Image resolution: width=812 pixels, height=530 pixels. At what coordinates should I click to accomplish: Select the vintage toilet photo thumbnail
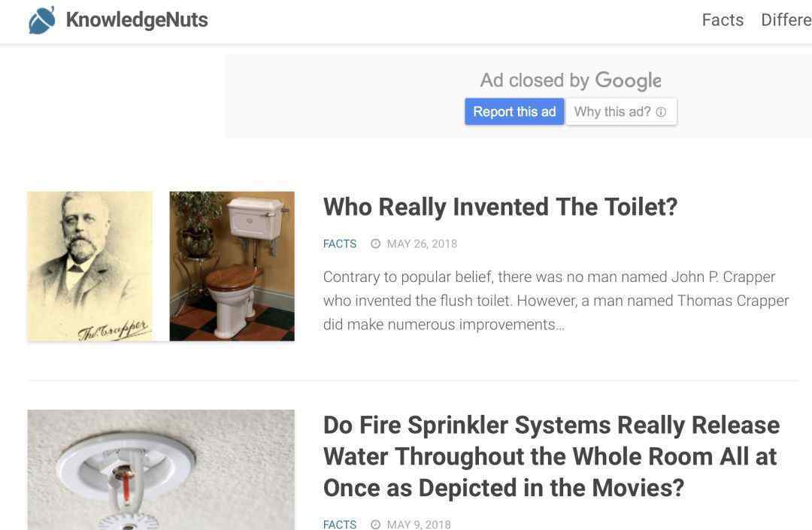pos(232,266)
